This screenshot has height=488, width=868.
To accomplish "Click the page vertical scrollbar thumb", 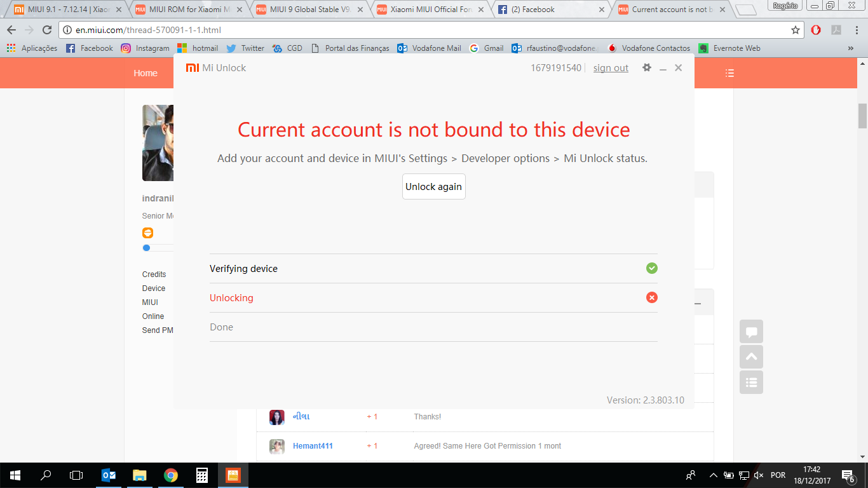I will (x=862, y=116).
